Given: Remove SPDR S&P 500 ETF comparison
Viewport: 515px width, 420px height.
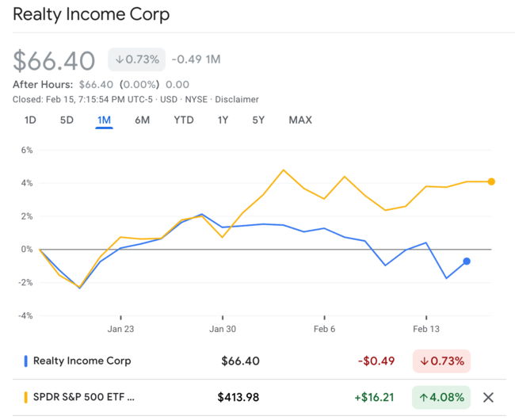Looking at the screenshot, I should [488, 398].
